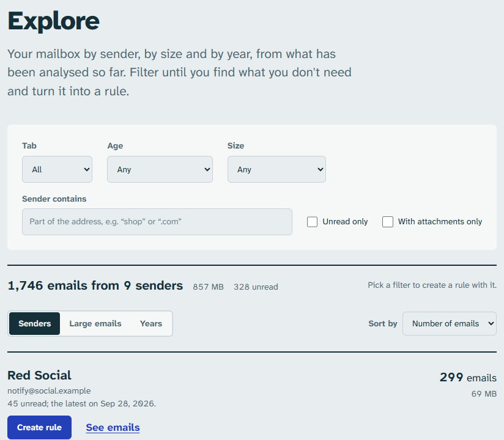Select the Red Social sender name
The width and height of the screenshot is (504, 440).
point(39,375)
